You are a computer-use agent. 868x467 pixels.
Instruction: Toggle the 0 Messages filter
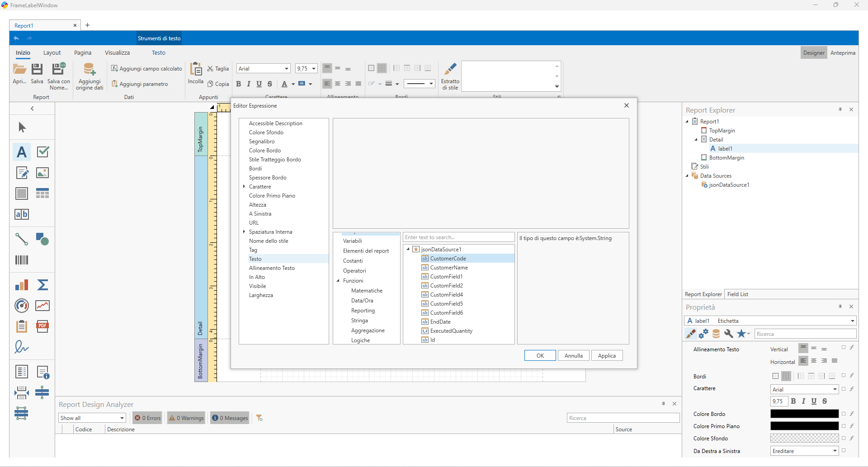tap(230, 418)
